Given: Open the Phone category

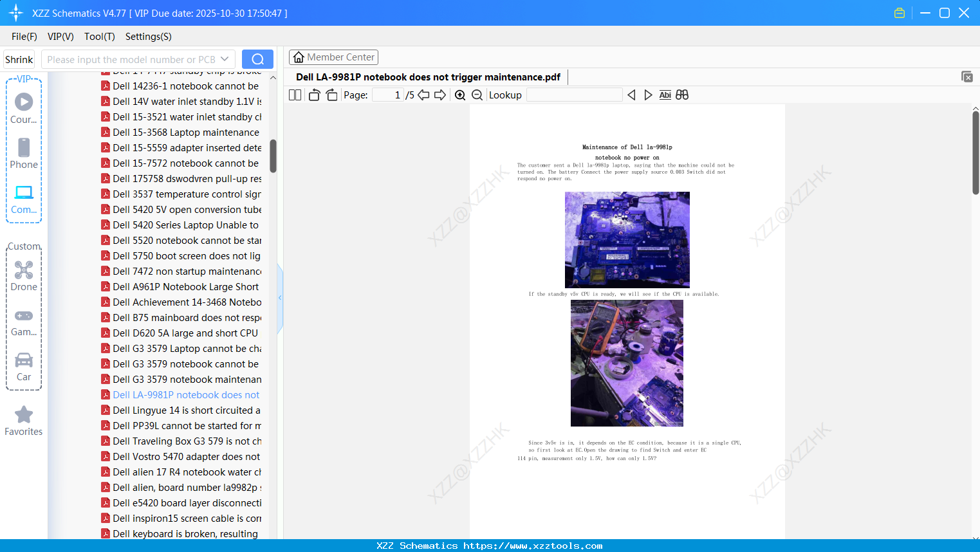Looking at the screenshot, I should click(x=24, y=153).
